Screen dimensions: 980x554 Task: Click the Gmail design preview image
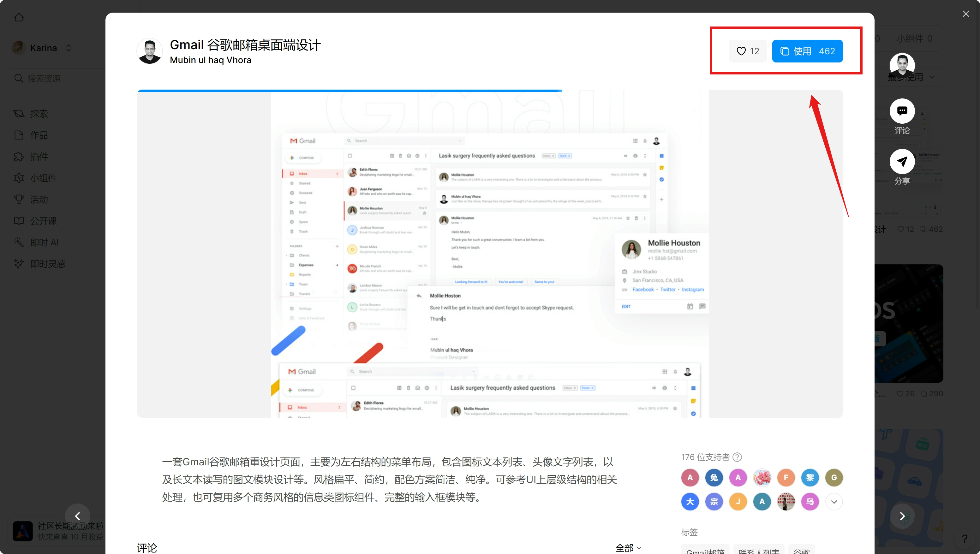[490, 254]
